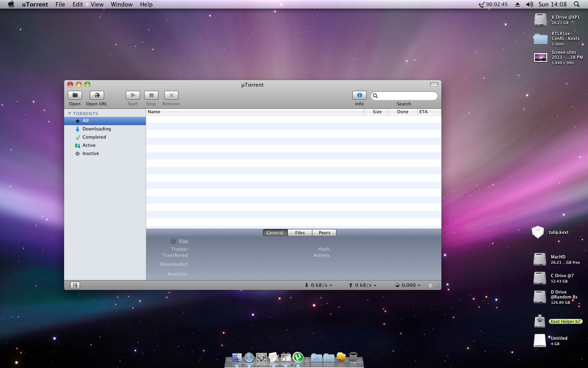Select All torrents in sidebar
The width and height of the screenshot is (588, 368).
pyautogui.click(x=105, y=121)
